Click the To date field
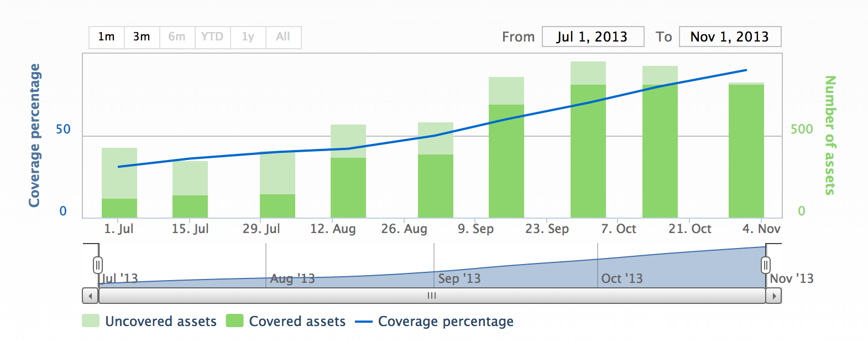Screen dimensions: 868x341 [x=730, y=37]
